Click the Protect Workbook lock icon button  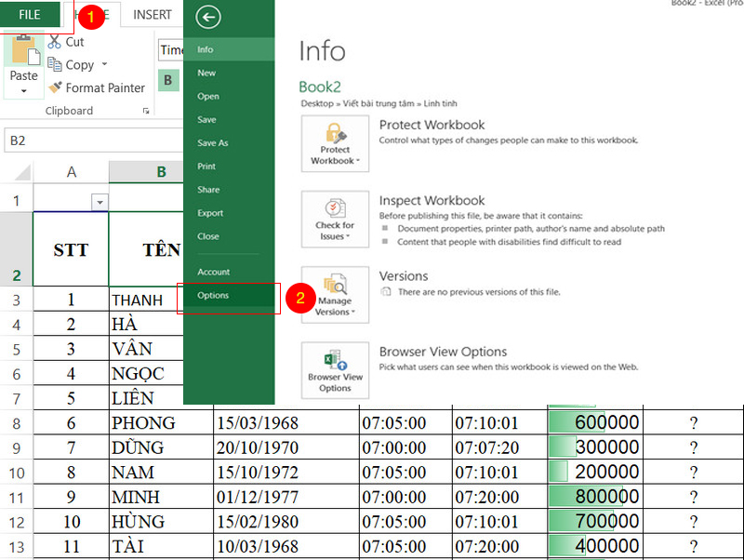(x=335, y=143)
